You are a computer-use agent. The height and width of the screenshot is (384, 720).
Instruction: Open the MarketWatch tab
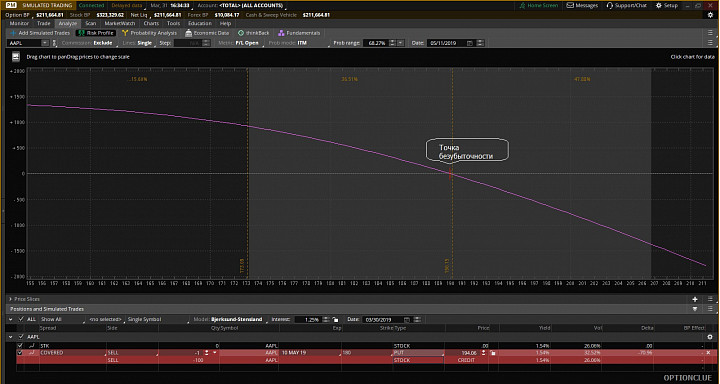[x=119, y=23]
